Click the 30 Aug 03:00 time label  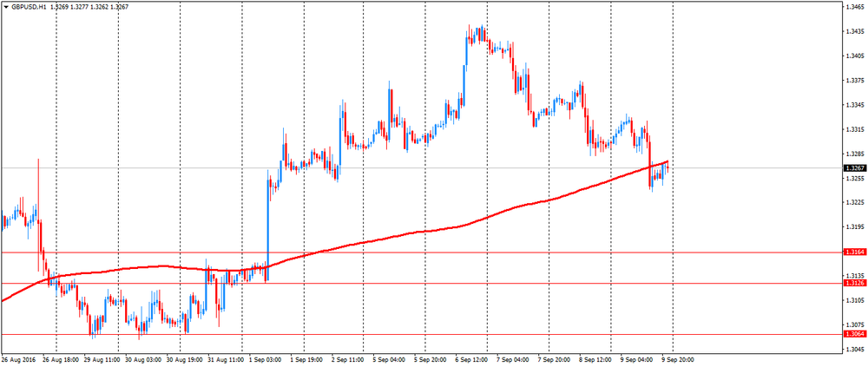point(143,359)
